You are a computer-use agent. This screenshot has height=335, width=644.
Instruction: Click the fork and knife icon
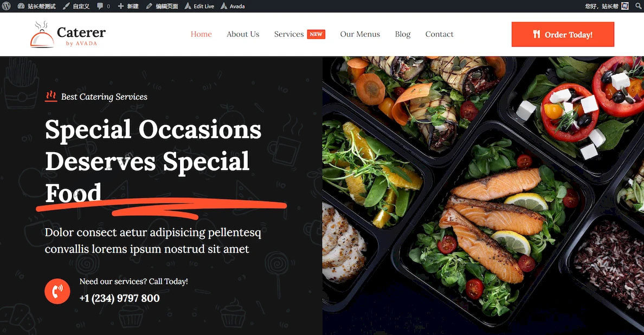click(x=536, y=34)
